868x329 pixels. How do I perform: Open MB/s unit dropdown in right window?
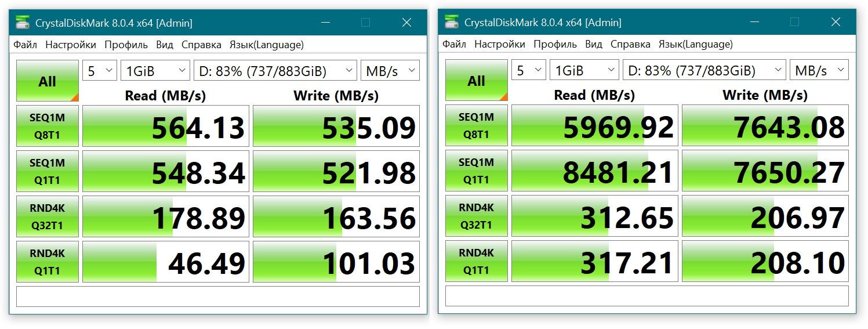[819, 71]
